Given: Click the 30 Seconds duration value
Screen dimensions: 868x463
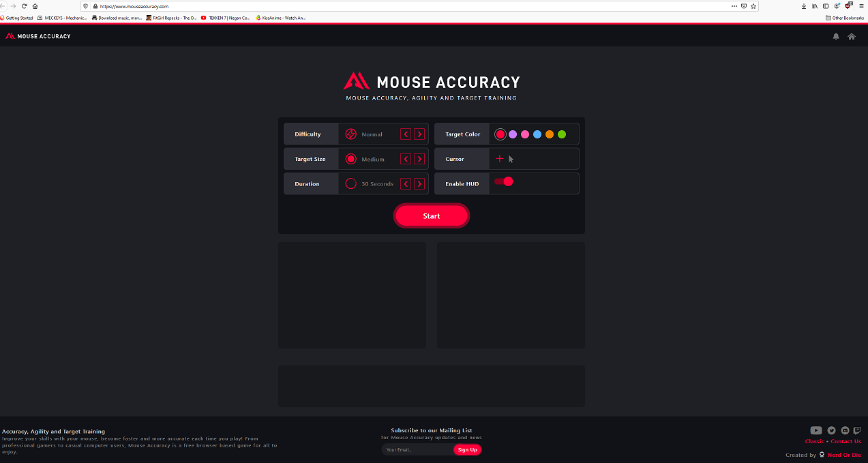Looking at the screenshot, I should 378,183.
